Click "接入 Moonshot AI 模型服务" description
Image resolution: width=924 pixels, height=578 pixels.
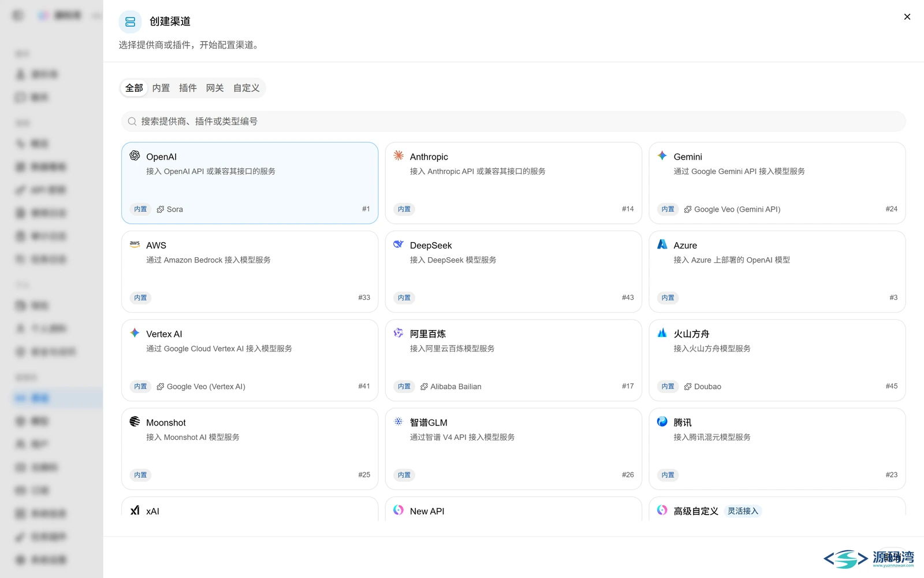[x=193, y=438]
